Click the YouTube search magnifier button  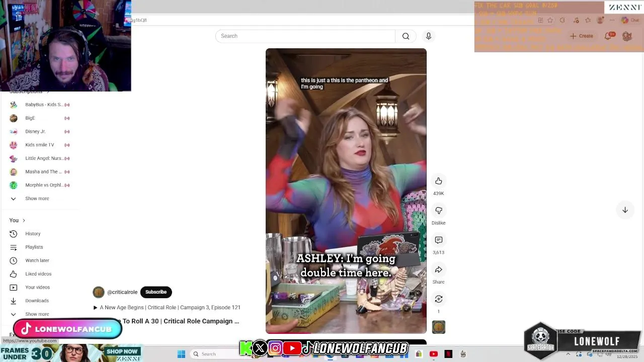[x=406, y=36]
